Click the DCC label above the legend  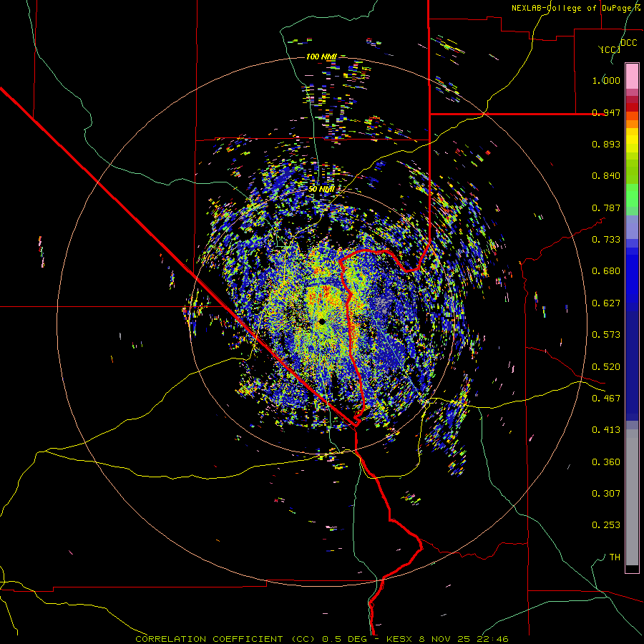click(x=628, y=43)
